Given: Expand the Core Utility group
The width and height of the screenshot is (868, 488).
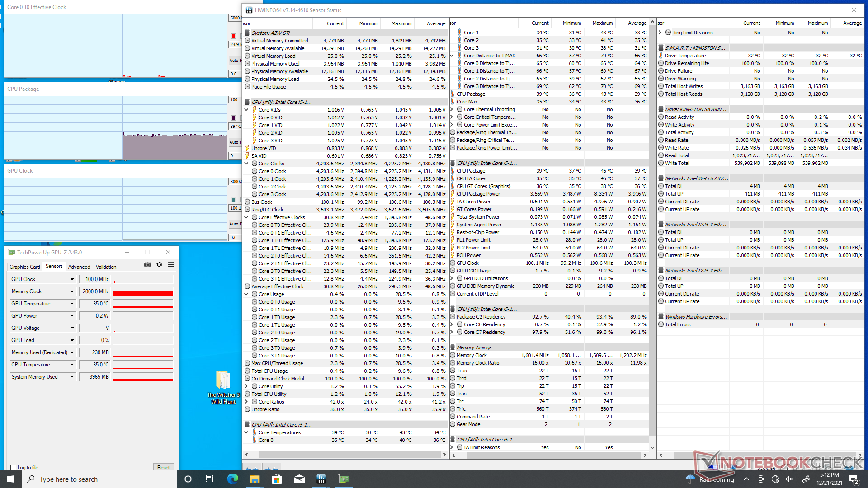Looking at the screenshot, I should pyautogui.click(x=246, y=386).
